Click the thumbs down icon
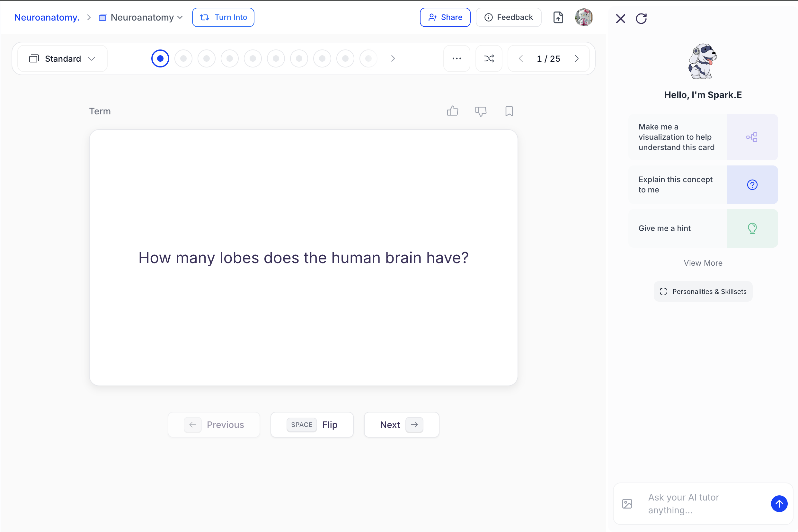The width and height of the screenshot is (798, 532). click(x=480, y=111)
